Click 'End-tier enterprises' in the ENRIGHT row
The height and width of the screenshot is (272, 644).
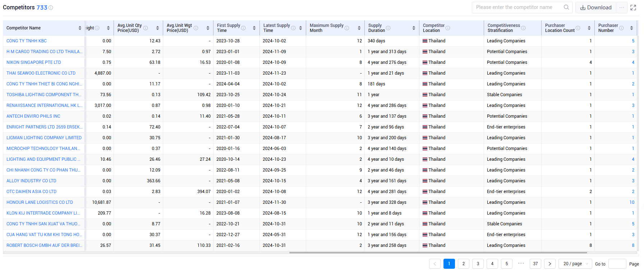pyautogui.click(x=506, y=127)
